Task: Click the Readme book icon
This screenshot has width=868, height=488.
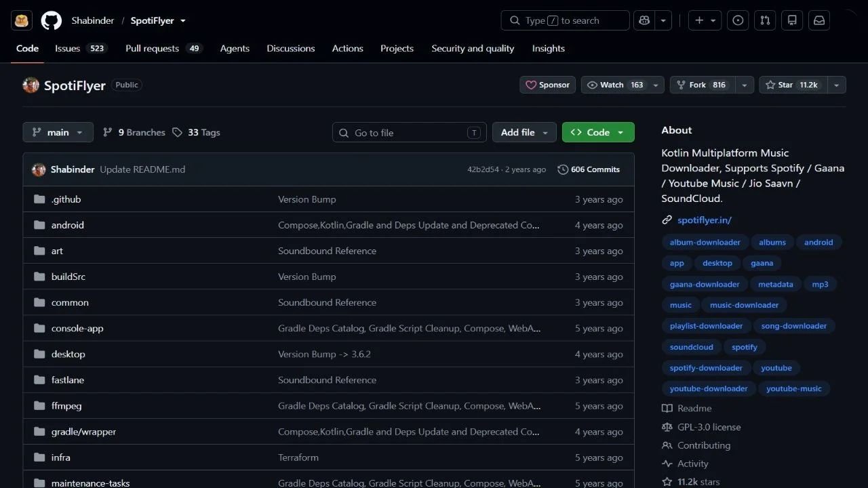Action: tap(667, 409)
